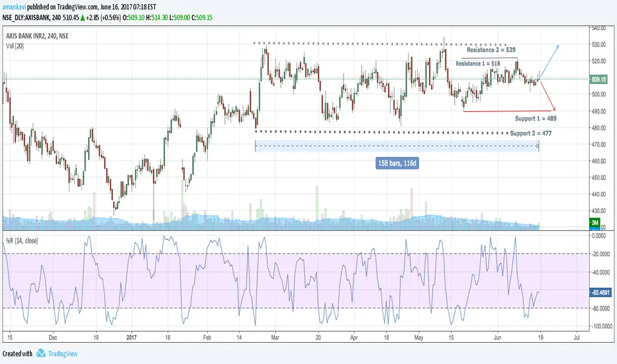This screenshot has height=364, width=617.
Task: Click the NSE_DLY:AXISBANK symbol text in header
Action: tap(26, 18)
